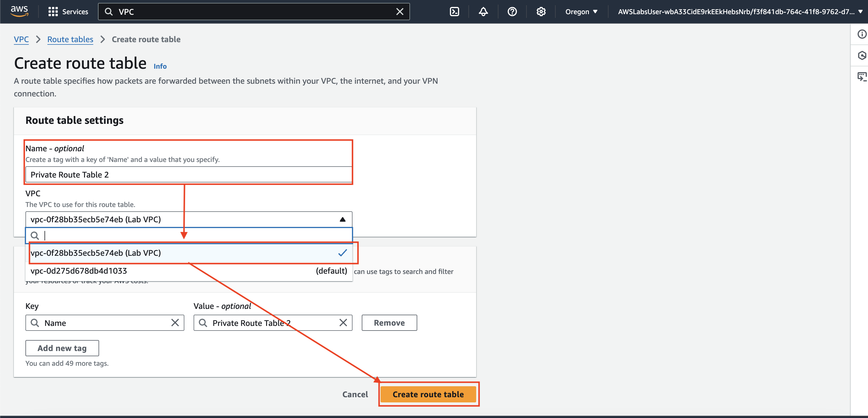Image resolution: width=868 pixels, height=418 pixels.
Task: Click the route table Name input field
Action: coord(189,175)
